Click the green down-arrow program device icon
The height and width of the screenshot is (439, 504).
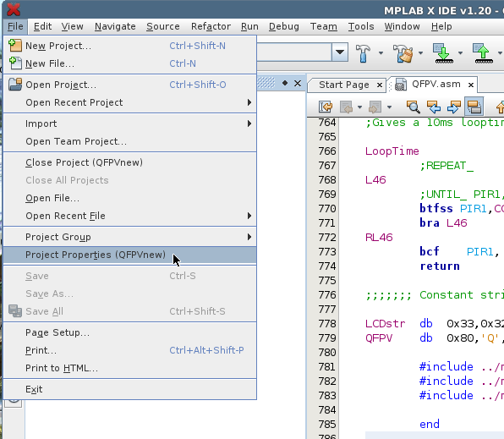[x=444, y=53]
